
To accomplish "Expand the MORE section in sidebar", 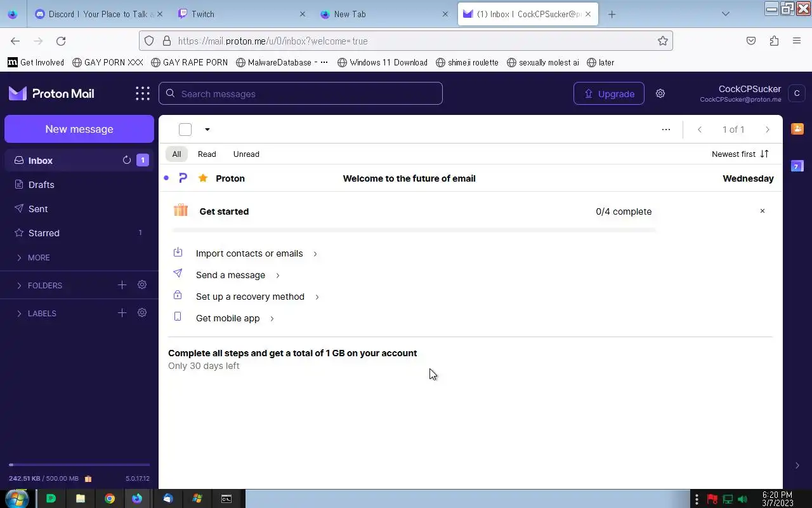I will click(x=34, y=257).
